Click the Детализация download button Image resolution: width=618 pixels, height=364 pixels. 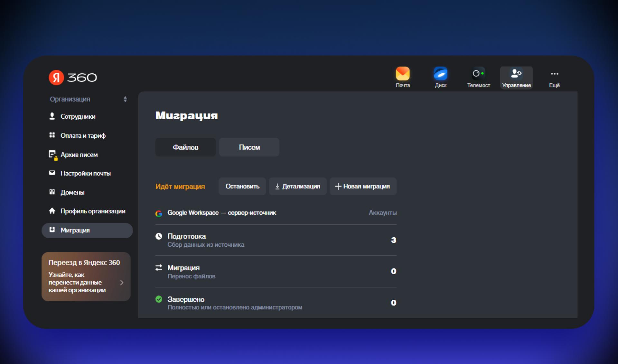[x=298, y=187]
